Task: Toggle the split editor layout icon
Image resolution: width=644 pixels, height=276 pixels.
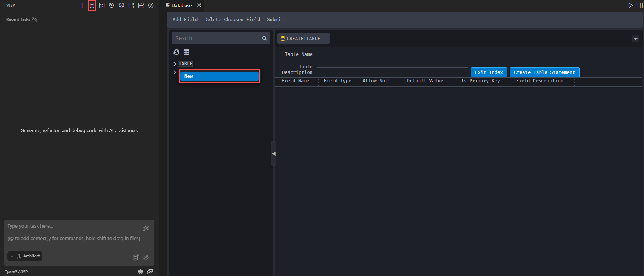Action: [x=639, y=5]
